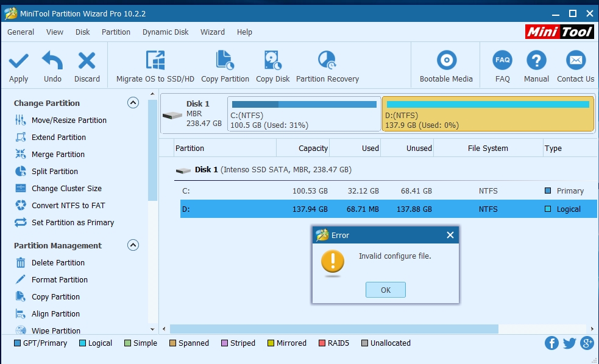This screenshot has width=599, height=364.
Task: Click the Contact Us envelope icon
Action: coord(576,60)
